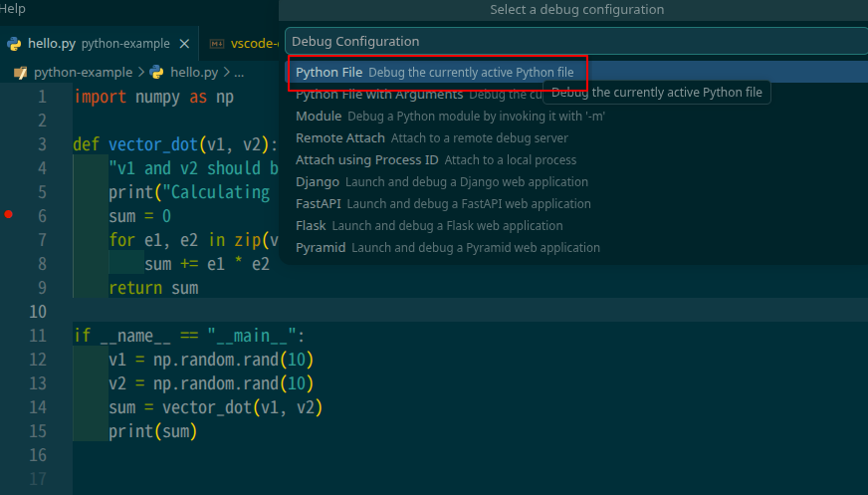Expand the breadcrumb ellipsis symbol list
The image size is (868, 495).
239,73
